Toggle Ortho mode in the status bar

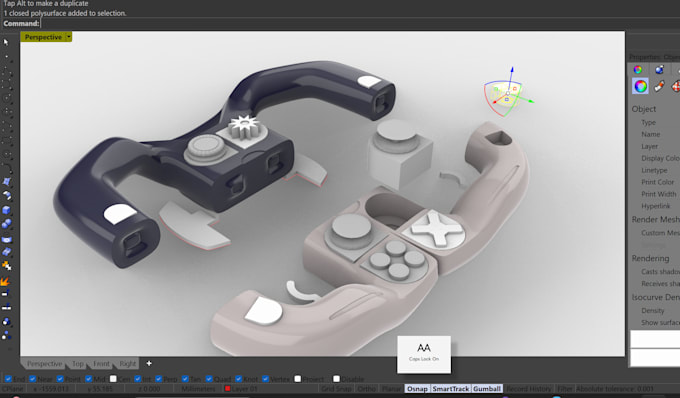click(x=366, y=389)
